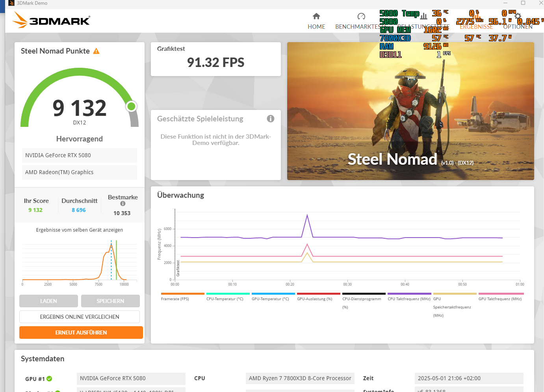Maximize the 3DMark Demo window
This screenshot has width=544, height=392.
[x=523, y=3]
